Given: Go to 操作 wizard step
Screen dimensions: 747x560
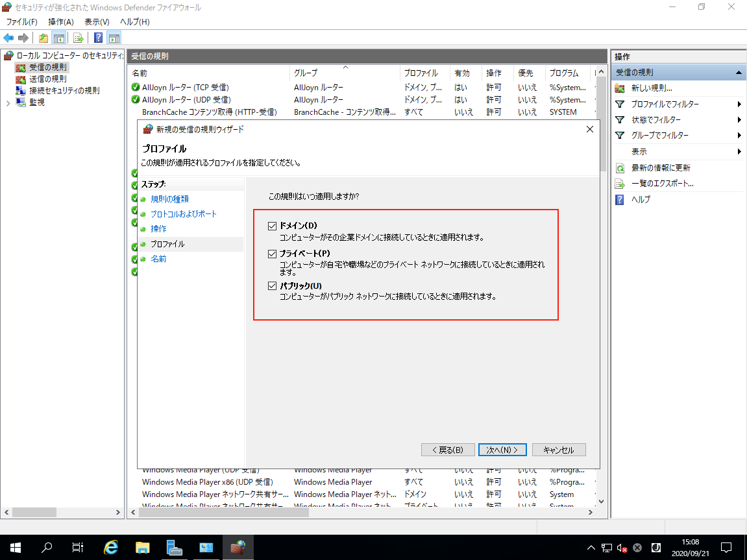Looking at the screenshot, I should (x=158, y=229).
